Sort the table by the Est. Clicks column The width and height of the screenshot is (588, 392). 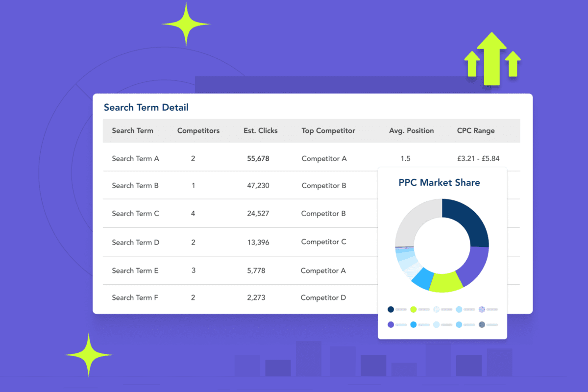click(x=261, y=131)
